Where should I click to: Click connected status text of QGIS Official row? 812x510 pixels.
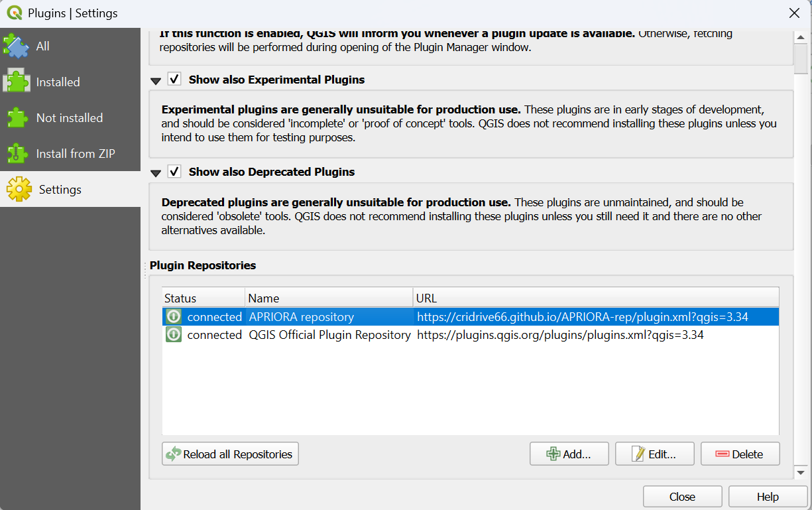[214, 335]
